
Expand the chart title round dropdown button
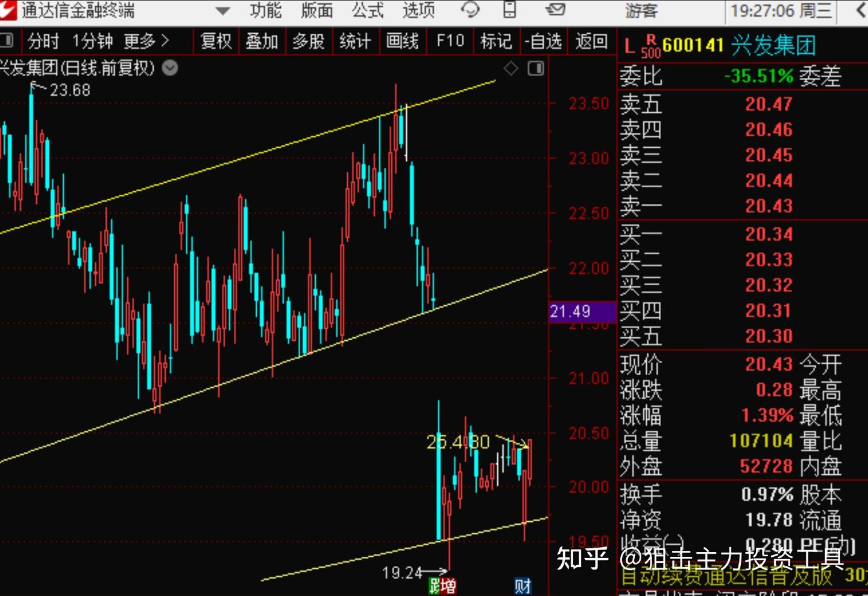[x=170, y=68]
